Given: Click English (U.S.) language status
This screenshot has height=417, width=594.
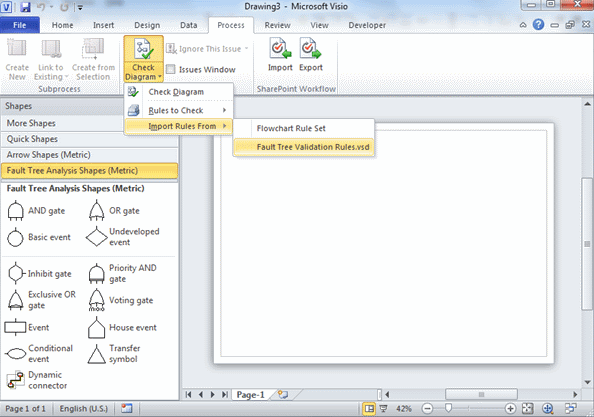Looking at the screenshot, I should tap(84, 409).
